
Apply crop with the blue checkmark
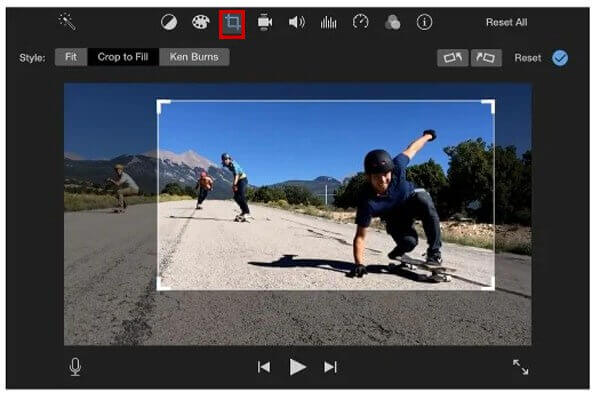coord(560,58)
